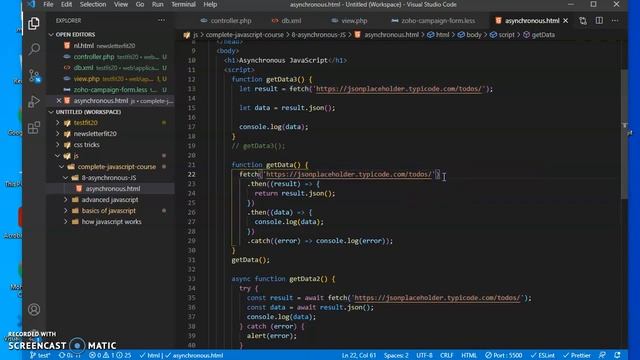
Task: Open the notifications bell in status bar
Action: click(x=618, y=356)
